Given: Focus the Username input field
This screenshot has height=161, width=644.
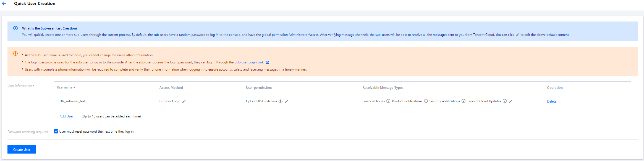Looking at the screenshot, I should click(85, 101).
